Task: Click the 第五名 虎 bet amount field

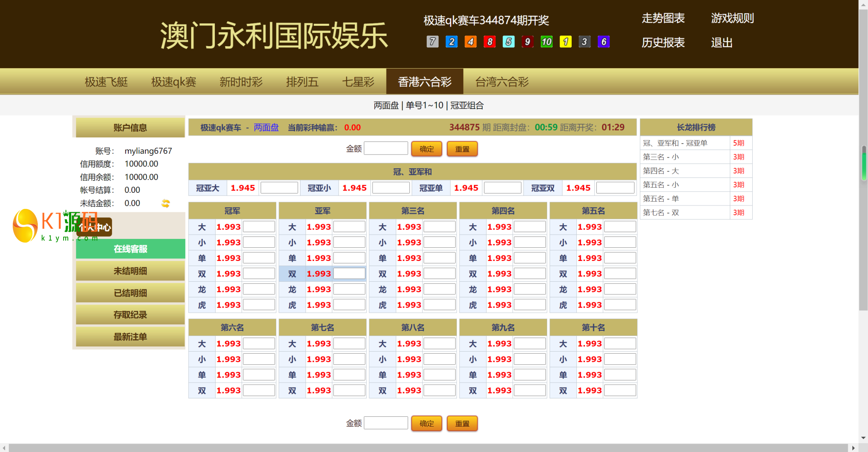Action: tap(620, 305)
